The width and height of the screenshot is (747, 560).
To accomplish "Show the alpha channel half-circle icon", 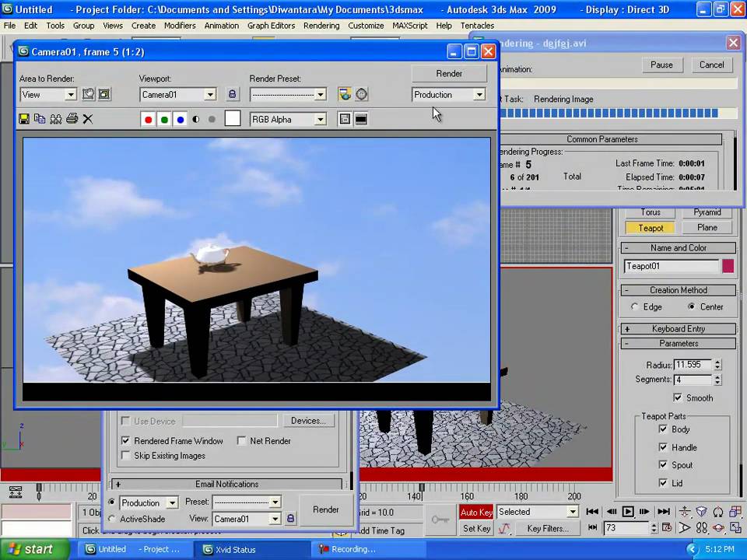I will pos(196,120).
